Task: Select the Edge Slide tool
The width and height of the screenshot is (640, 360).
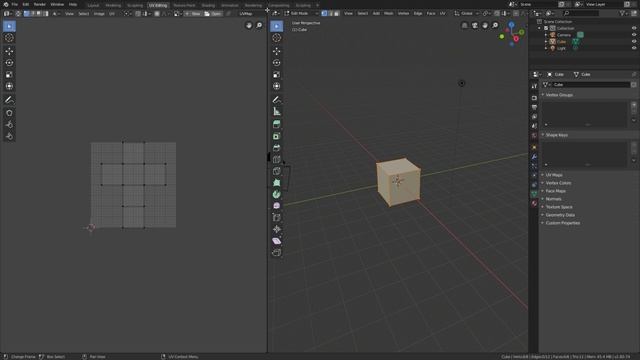Action: coord(276,218)
